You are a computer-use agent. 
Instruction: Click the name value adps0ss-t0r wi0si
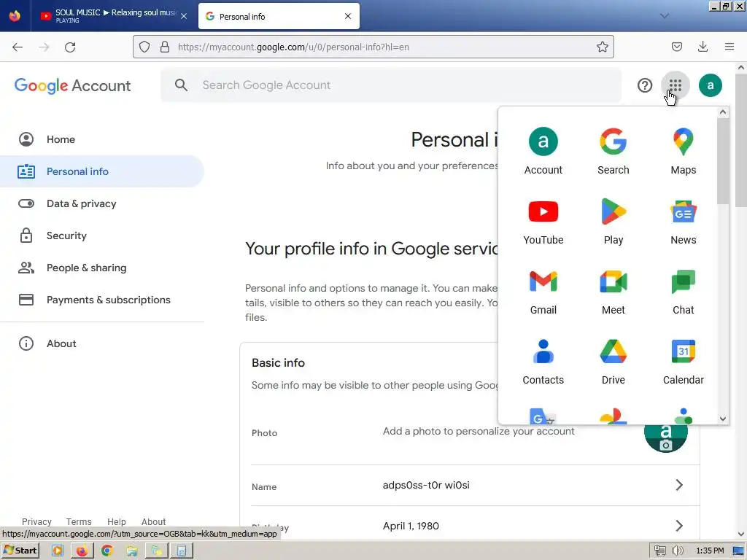(x=426, y=485)
